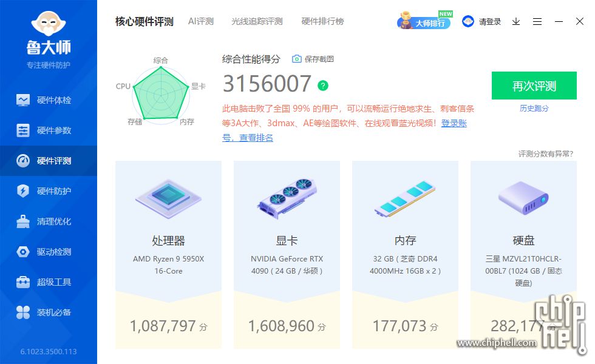Click 请登录 to sign in

tap(489, 22)
